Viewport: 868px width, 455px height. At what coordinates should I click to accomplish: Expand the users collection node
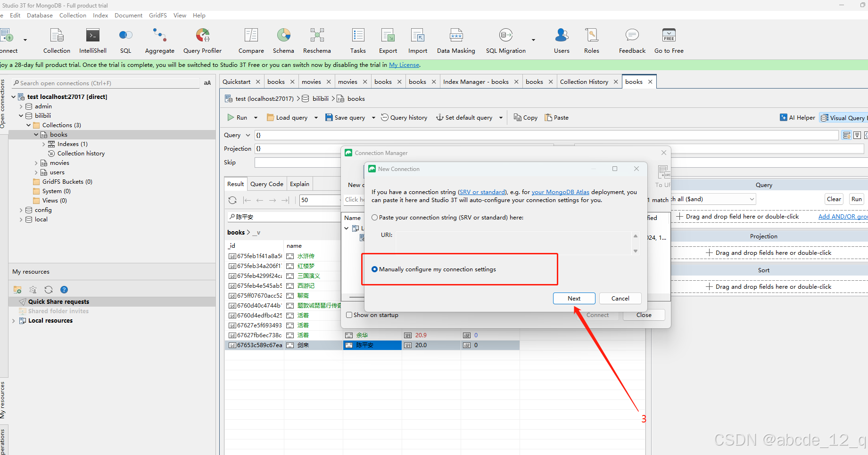[36, 172]
